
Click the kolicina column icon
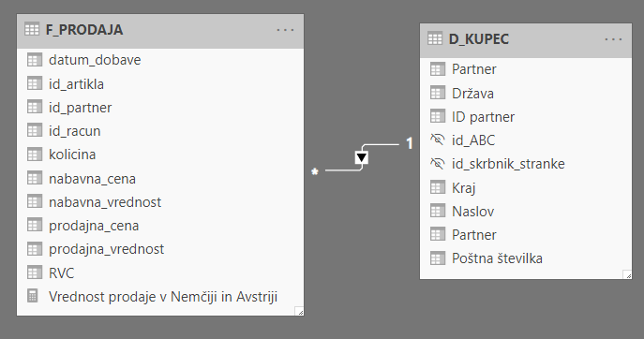pyautogui.click(x=35, y=155)
